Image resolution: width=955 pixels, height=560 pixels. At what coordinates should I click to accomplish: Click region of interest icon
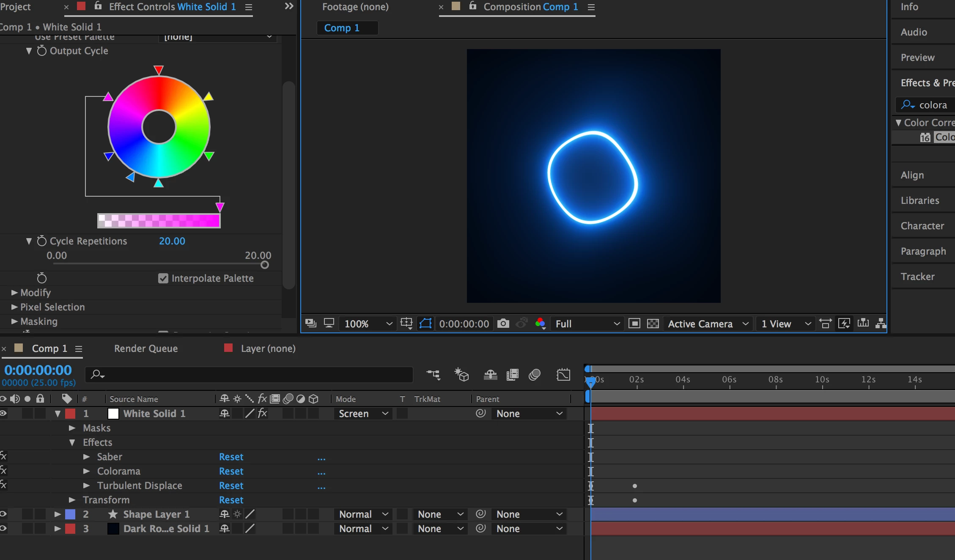coord(634,324)
